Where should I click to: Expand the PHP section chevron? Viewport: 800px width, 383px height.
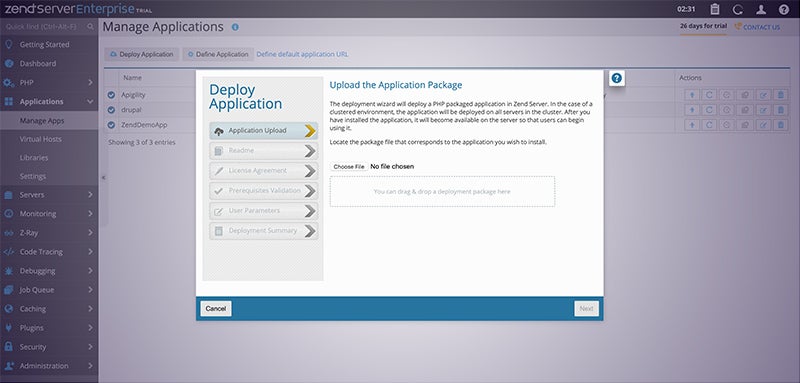pos(90,83)
